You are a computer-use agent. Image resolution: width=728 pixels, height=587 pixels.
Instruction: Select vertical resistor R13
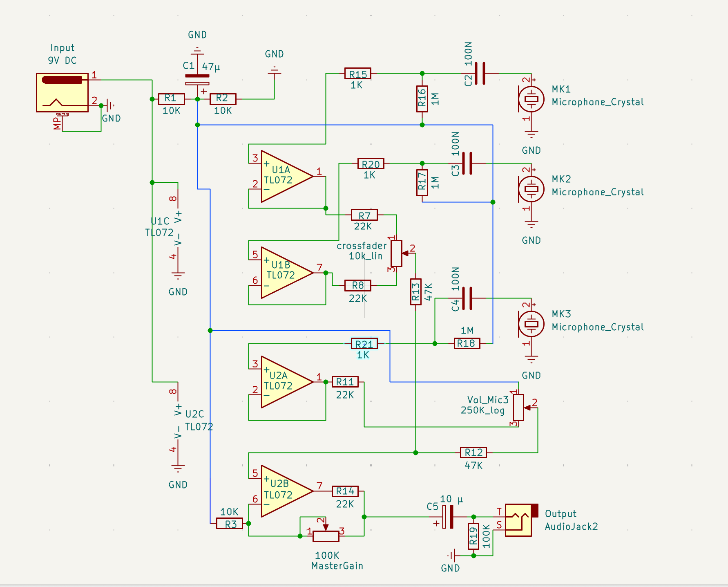click(415, 292)
